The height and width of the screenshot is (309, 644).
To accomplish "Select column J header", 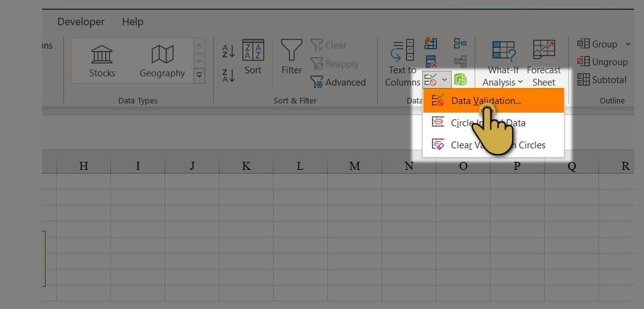I will [192, 166].
